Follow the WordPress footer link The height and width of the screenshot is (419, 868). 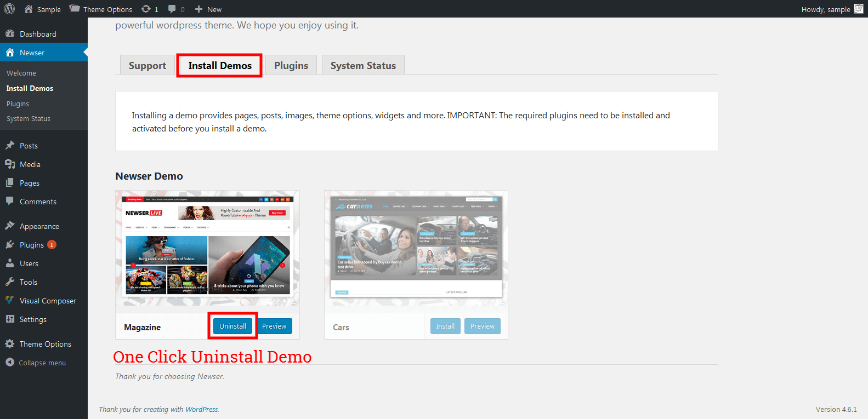[x=201, y=409]
